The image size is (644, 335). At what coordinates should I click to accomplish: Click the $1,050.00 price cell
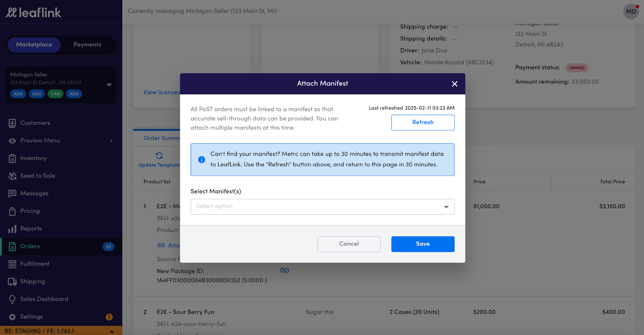tap(486, 207)
